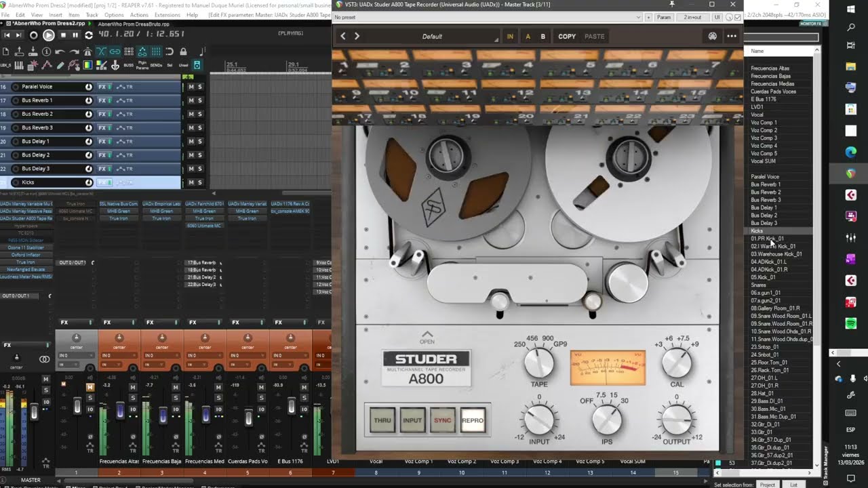The width and height of the screenshot is (868, 488).
Task: Open Spotify from Windows taskbar
Action: coord(851,324)
